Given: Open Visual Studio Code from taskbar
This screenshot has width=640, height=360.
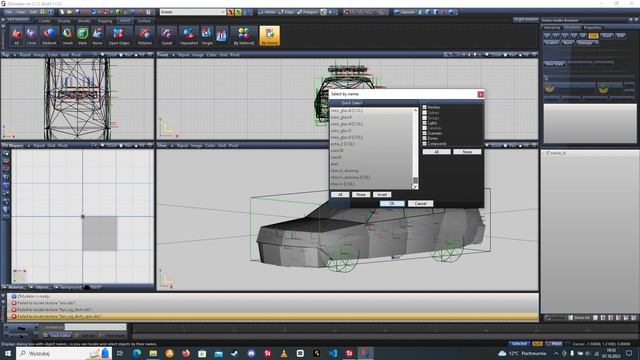Looking at the screenshot, I should pos(333,353).
